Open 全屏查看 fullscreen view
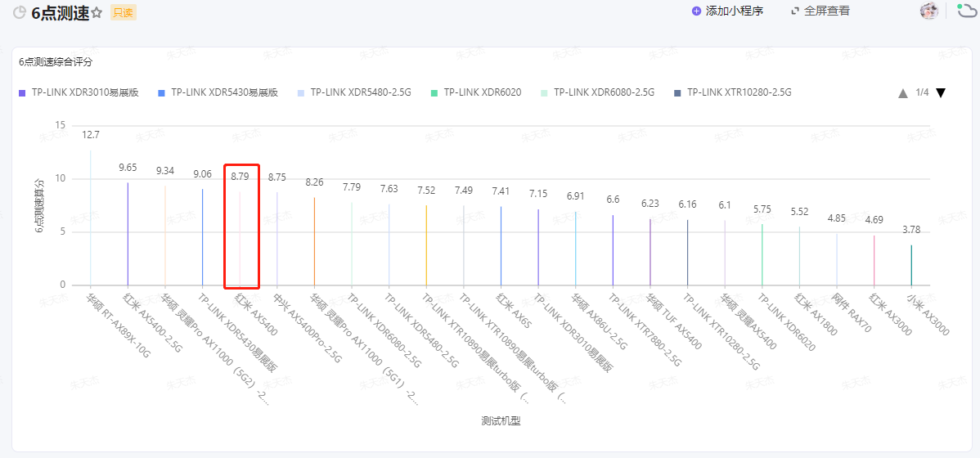Viewport: 980px width, 458px height. click(827, 11)
